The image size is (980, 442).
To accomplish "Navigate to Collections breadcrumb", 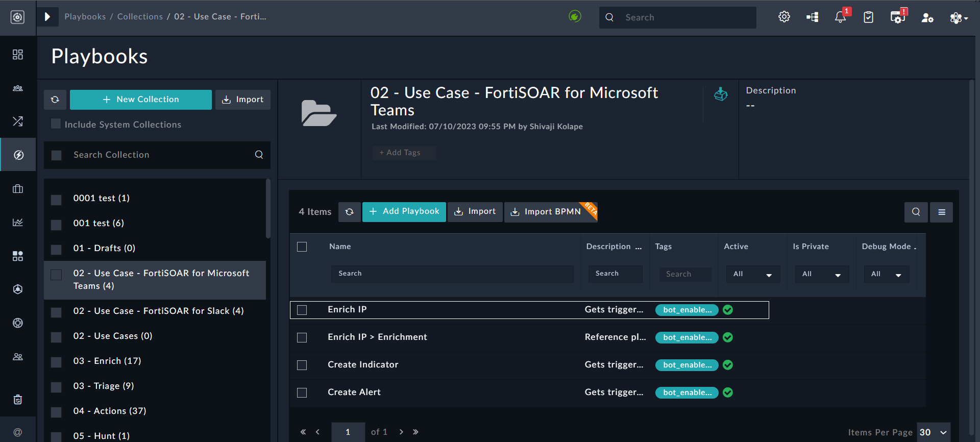I will click(140, 16).
